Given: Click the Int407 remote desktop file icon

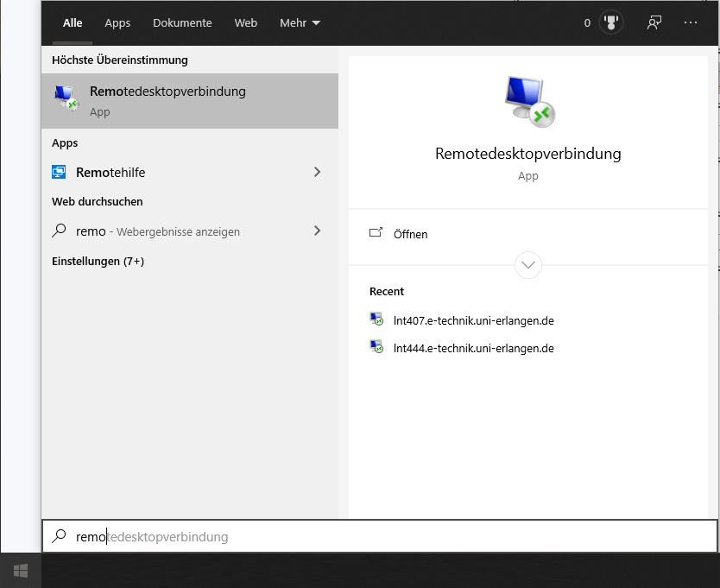Looking at the screenshot, I should [x=376, y=319].
